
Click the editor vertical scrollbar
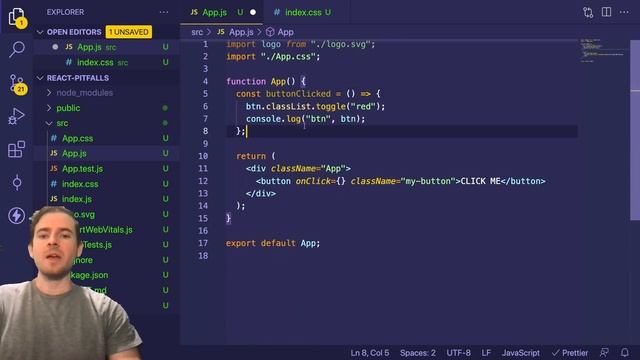pos(635,131)
